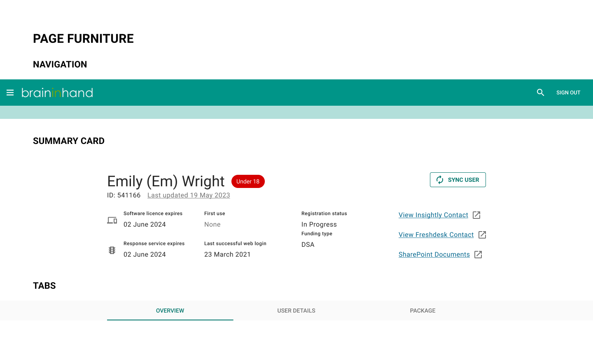Click the In Progress registration status

[x=319, y=225]
